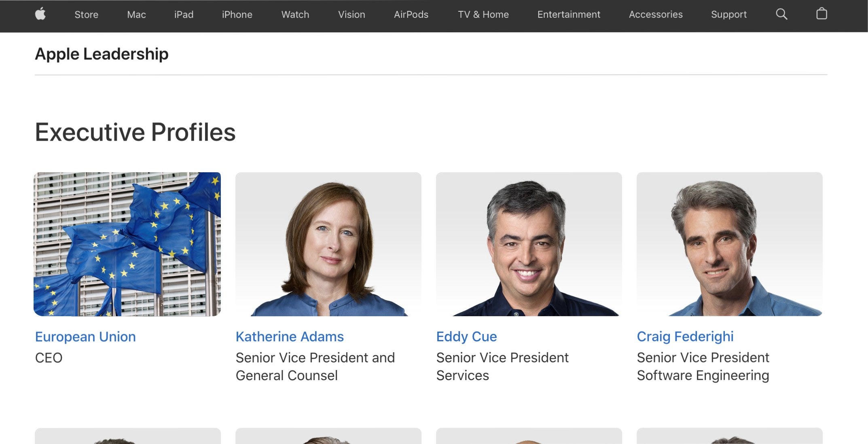Open Katherine Adams profile link
This screenshot has height=444, width=868.
click(x=290, y=336)
